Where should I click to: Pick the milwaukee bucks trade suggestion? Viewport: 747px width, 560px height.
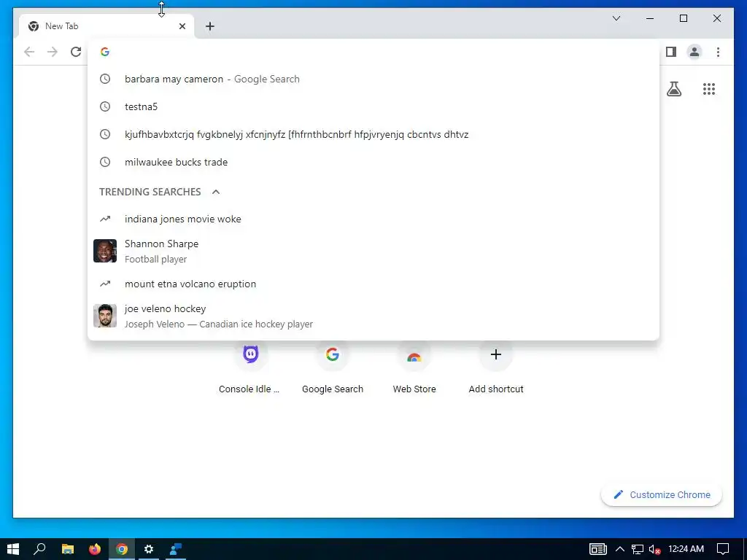coord(373,162)
